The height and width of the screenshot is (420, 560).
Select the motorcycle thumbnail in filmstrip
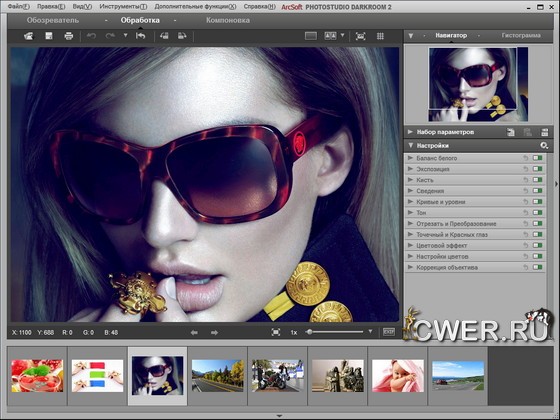[x=278, y=376]
